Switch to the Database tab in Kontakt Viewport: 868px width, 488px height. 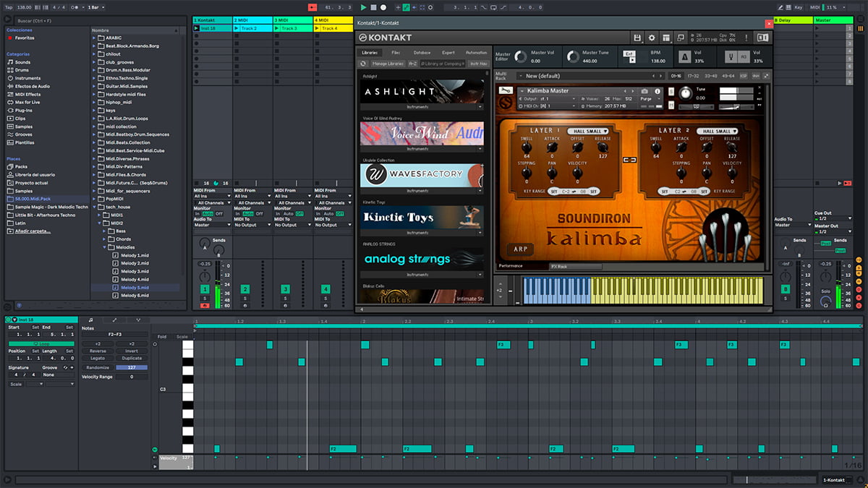422,53
